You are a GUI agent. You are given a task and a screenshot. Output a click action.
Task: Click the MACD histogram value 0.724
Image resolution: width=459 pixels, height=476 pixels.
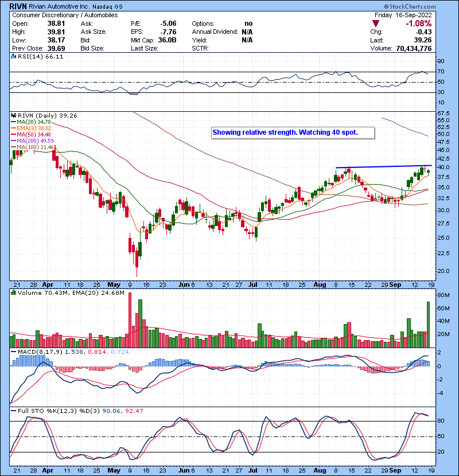(120, 352)
